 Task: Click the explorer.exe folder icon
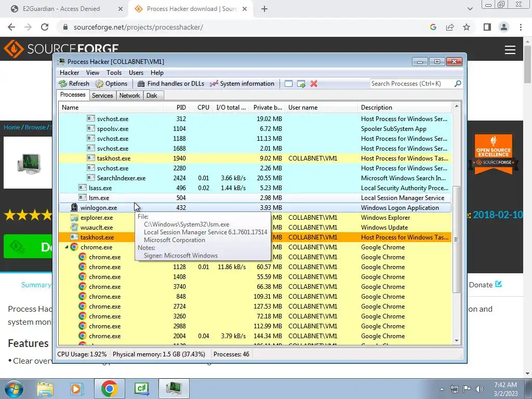[x=74, y=218]
